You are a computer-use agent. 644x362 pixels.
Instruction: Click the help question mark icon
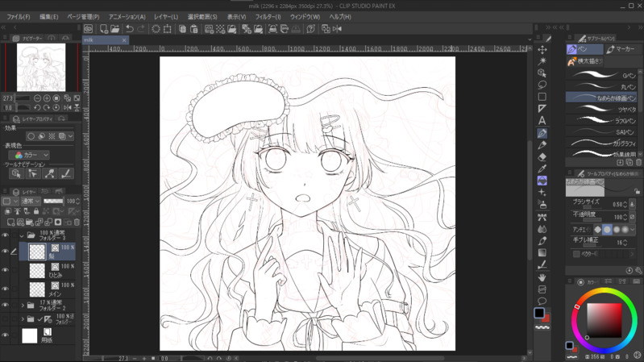click(x=311, y=29)
